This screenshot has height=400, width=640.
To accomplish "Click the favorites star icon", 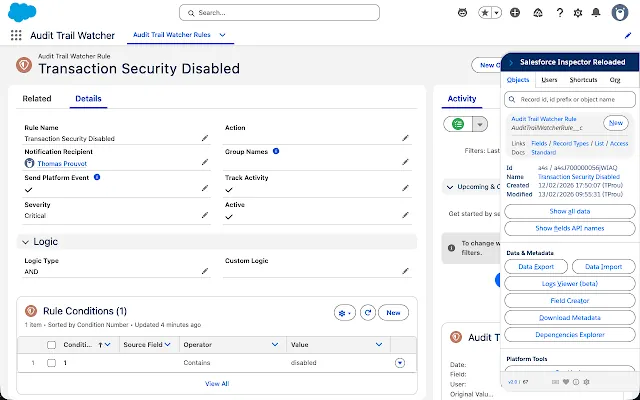I will coord(485,13).
